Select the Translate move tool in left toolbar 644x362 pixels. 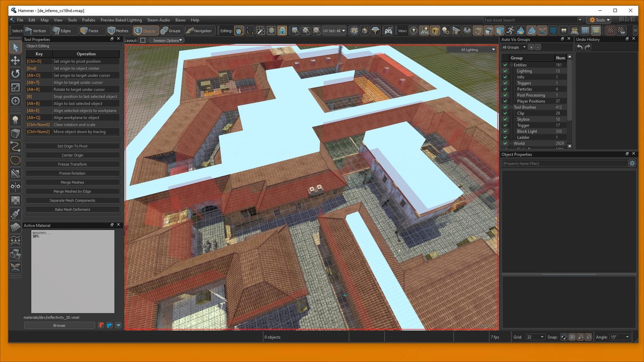[x=15, y=60]
